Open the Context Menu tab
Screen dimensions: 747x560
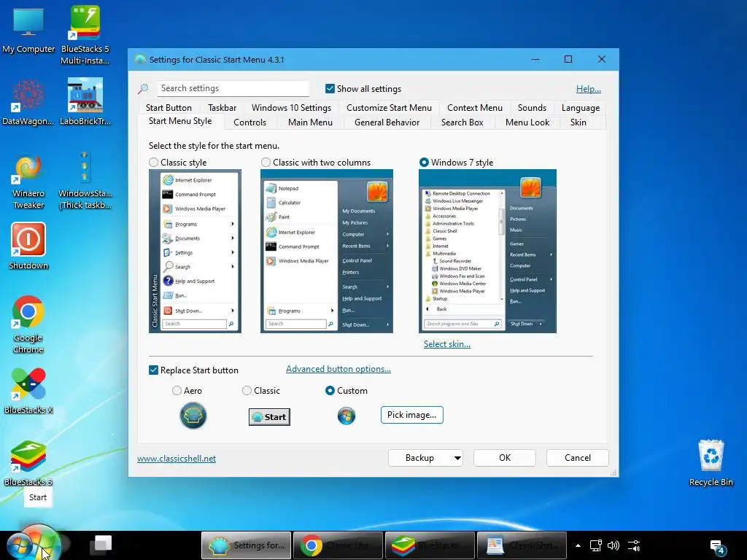click(x=474, y=108)
